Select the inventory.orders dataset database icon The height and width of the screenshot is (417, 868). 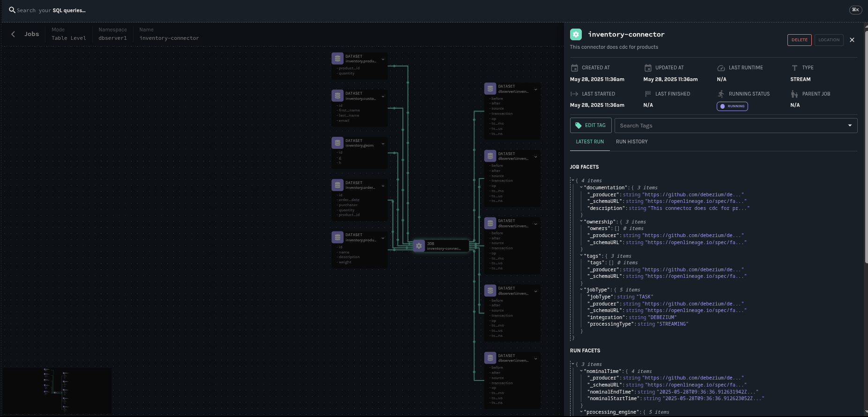pos(337,185)
